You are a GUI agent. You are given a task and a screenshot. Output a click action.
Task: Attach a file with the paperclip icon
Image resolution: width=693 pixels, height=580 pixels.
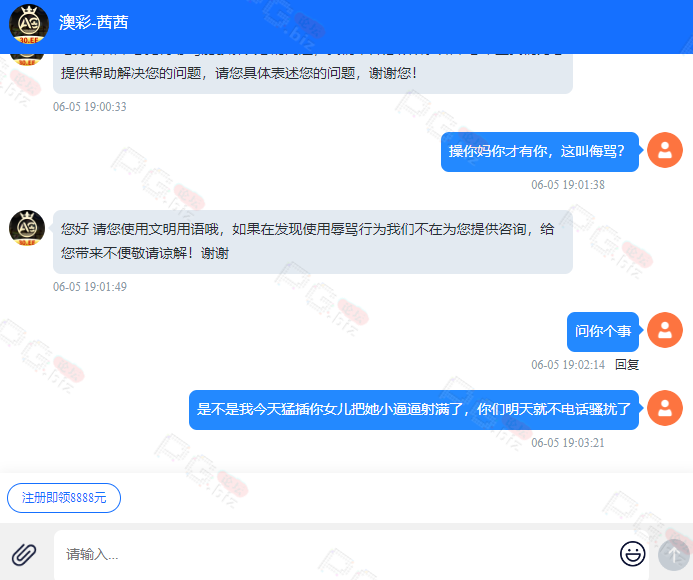pos(24,554)
